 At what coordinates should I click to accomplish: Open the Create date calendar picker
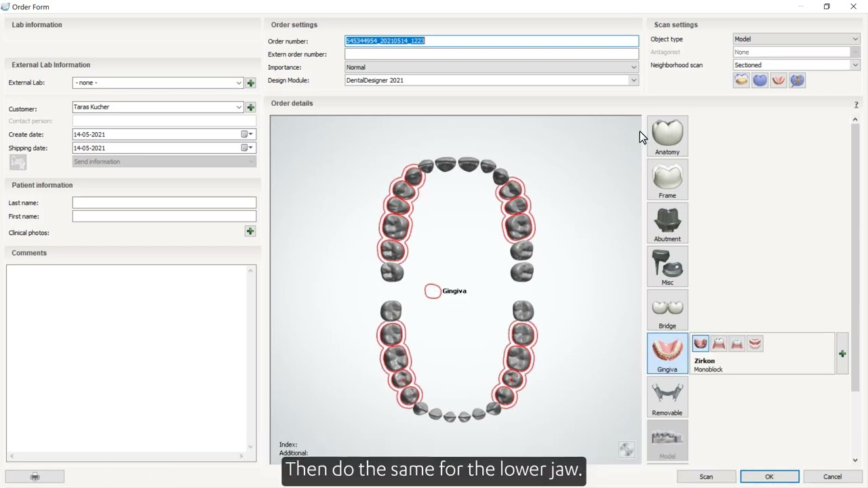point(248,134)
